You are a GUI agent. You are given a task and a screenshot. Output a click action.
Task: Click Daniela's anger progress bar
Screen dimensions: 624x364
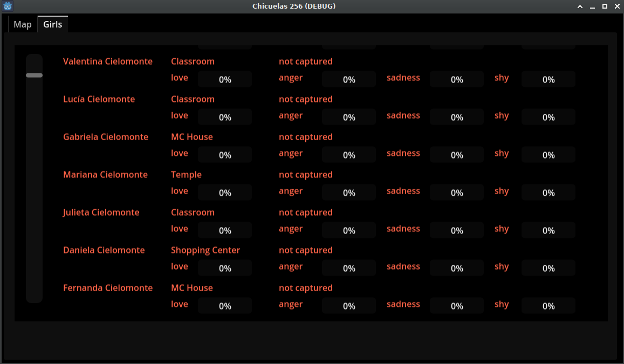(x=349, y=268)
